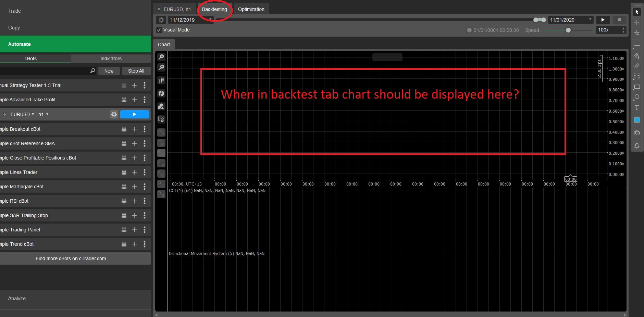Select the ellipse shape tool

pyautogui.click(x=637, y=97)
